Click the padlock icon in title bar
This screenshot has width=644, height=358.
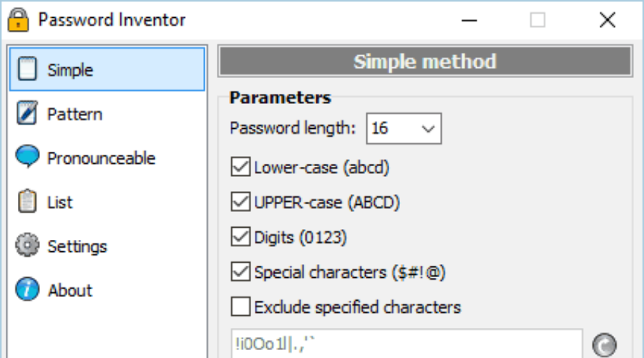[19, 20]
